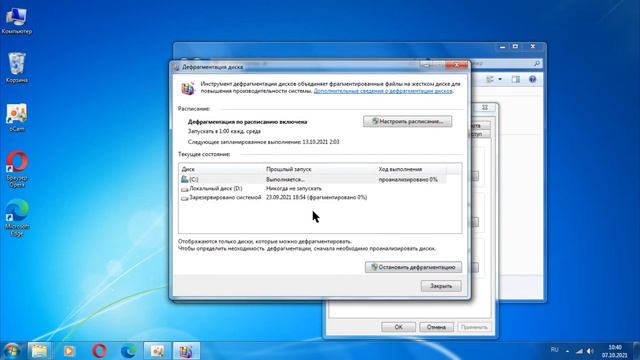Screen dimensions: 640x360
Task: Launch Microsoft Edge desktop shortcut
Action: click(x=17, y=218)
